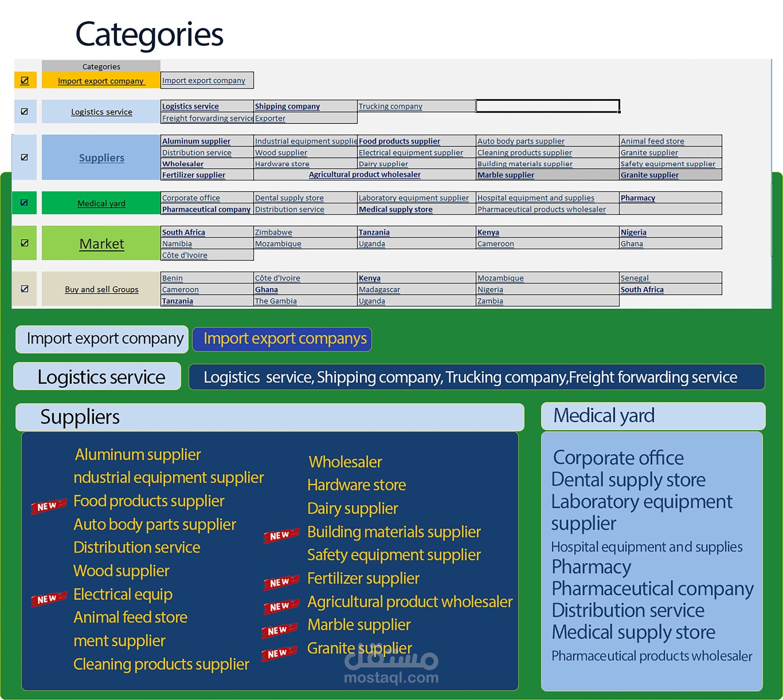Toggle the Medical yard row checkbox
Screen dimensions: 783x700
[x=24, y=203]
